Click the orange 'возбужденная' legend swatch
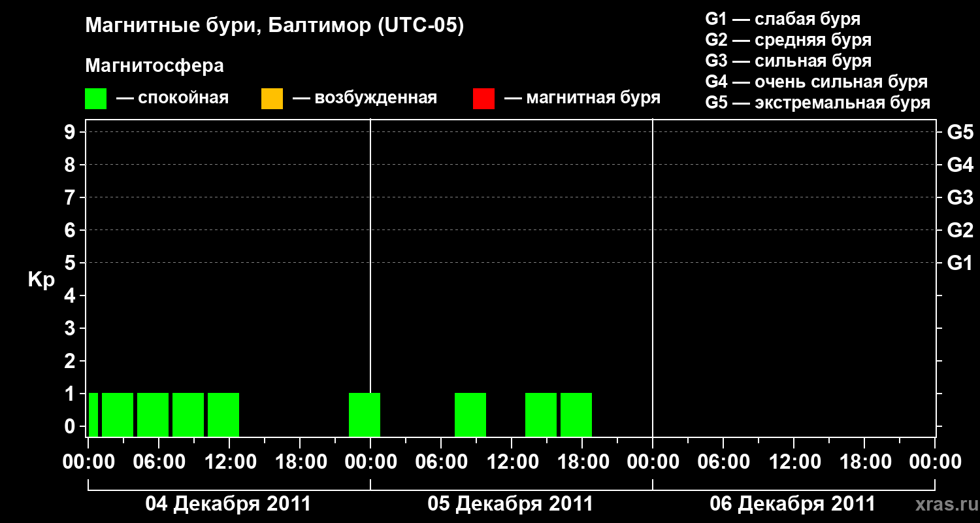980x523 pixels. 272,99
